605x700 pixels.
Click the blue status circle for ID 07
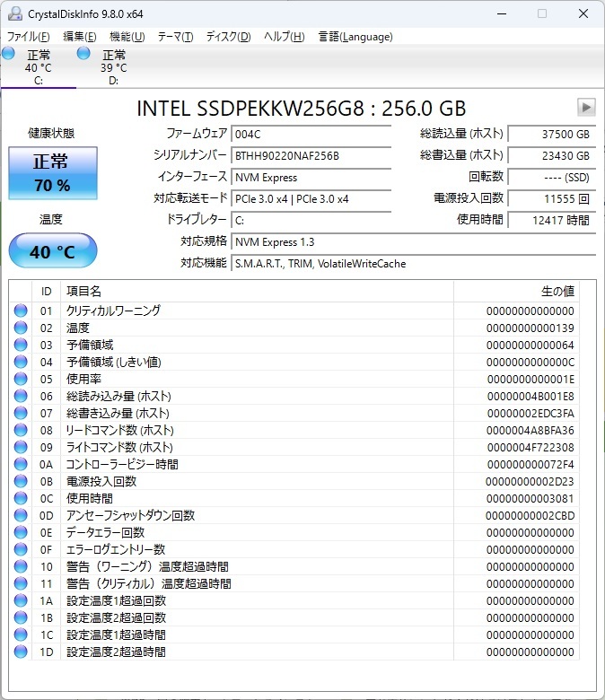tap(21, 413)
